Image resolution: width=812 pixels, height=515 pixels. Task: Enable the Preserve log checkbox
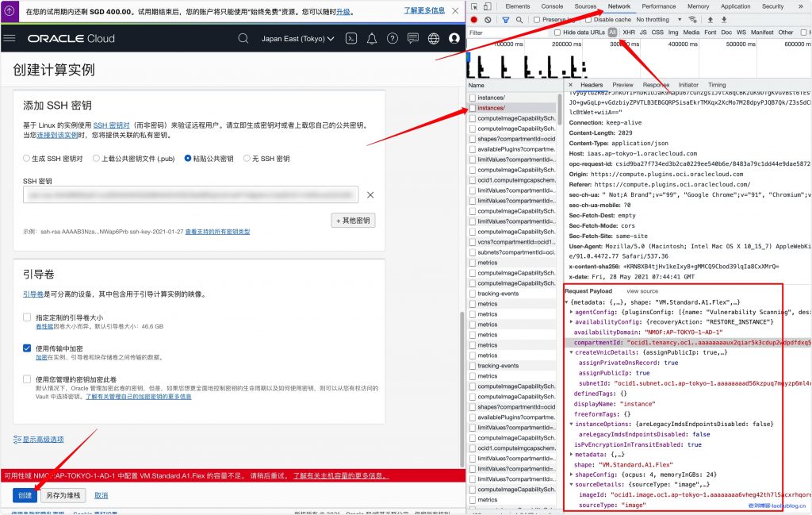pos(538,20)
